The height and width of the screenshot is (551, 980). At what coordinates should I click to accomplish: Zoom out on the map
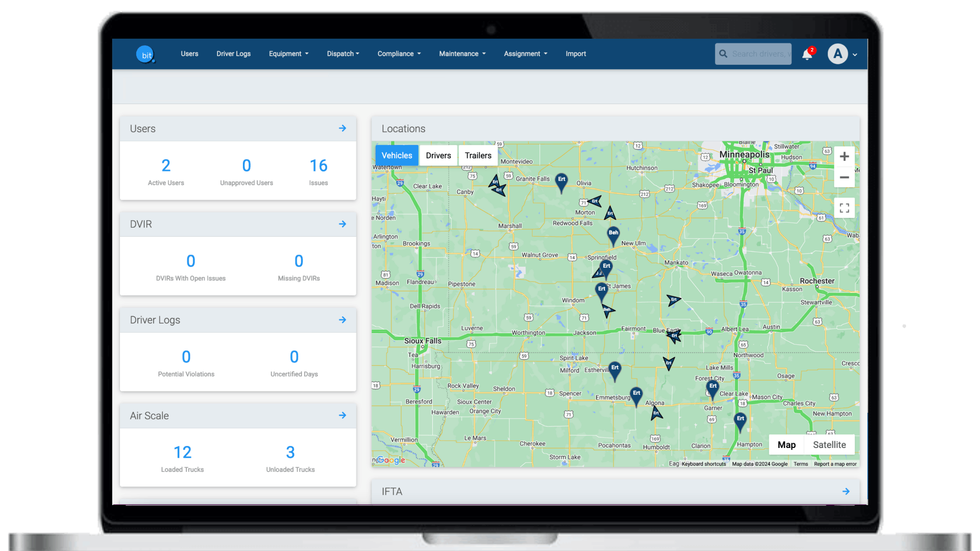pyautogui.click(x=844, y=178)
